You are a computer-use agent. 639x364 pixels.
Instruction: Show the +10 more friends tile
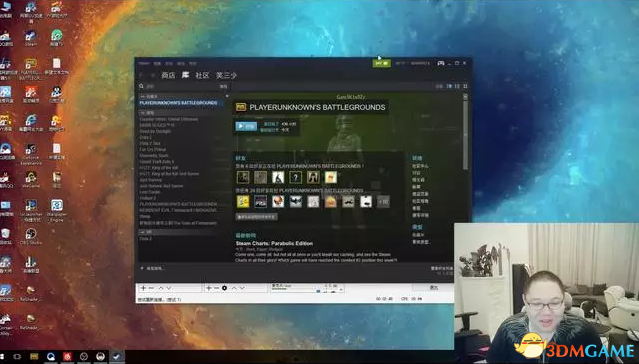383,201
